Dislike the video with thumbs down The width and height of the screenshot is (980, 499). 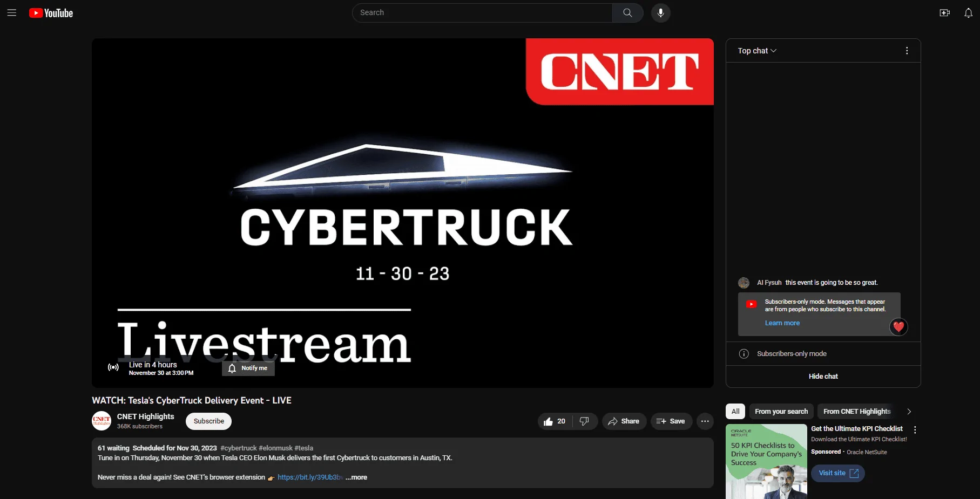click(584, 421)
